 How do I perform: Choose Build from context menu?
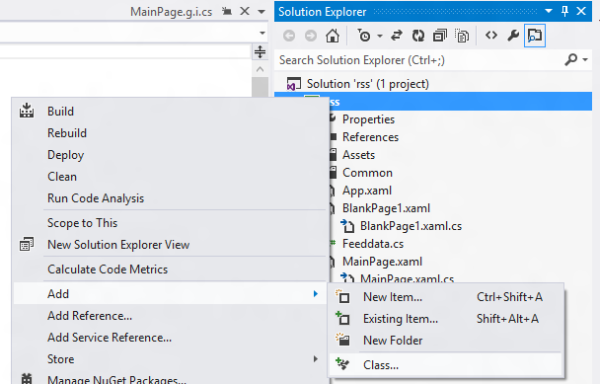click(x=60, y=111)
